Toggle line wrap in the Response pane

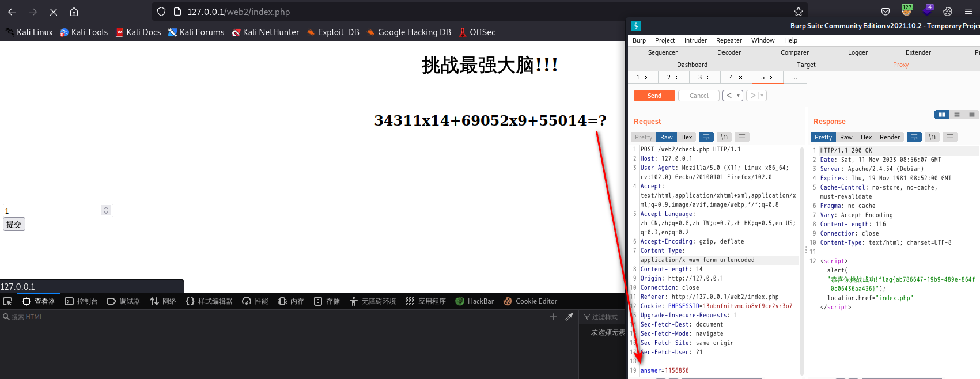coord(914,137)
